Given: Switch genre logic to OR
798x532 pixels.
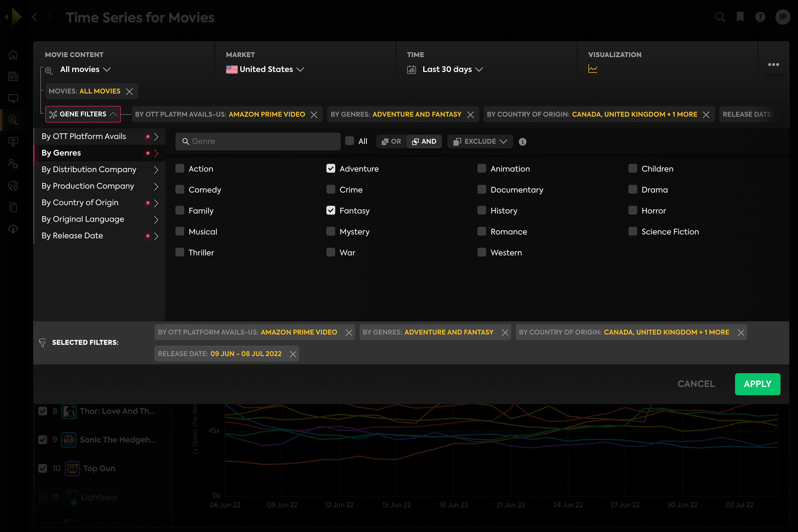Looking at the screenshot, I should pyautogui.click(x=391, y=142).
